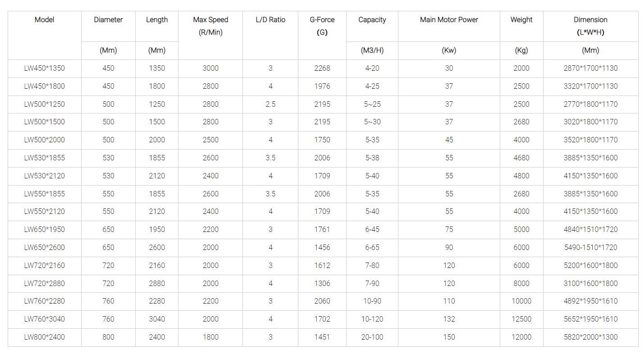Click the Max Speed column header

(210, 26)
